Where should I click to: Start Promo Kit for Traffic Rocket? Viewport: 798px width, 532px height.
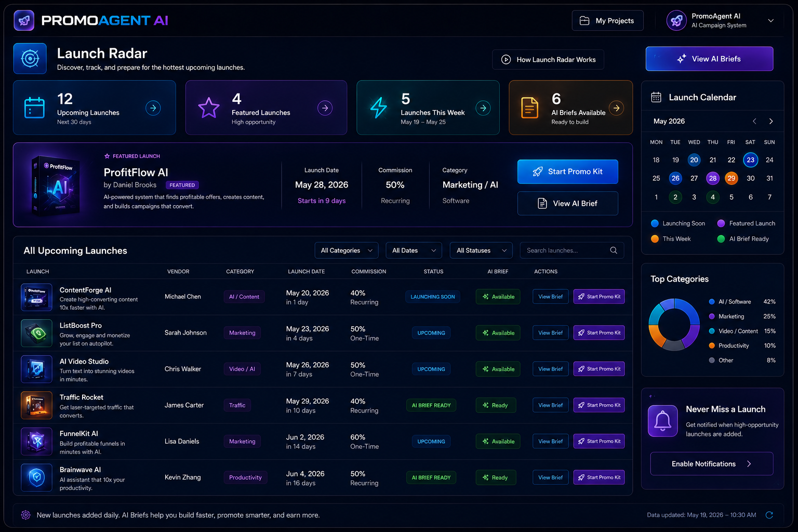click(599, 405)
